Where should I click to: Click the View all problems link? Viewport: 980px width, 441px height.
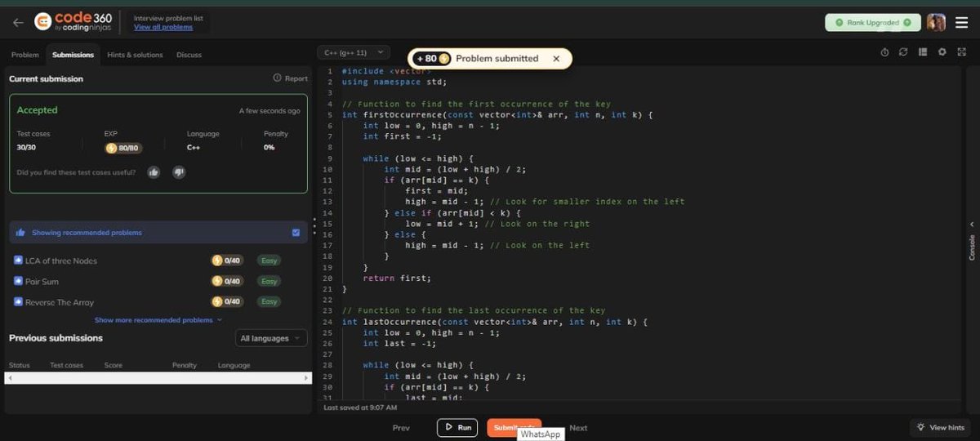(x=163, y=27)
